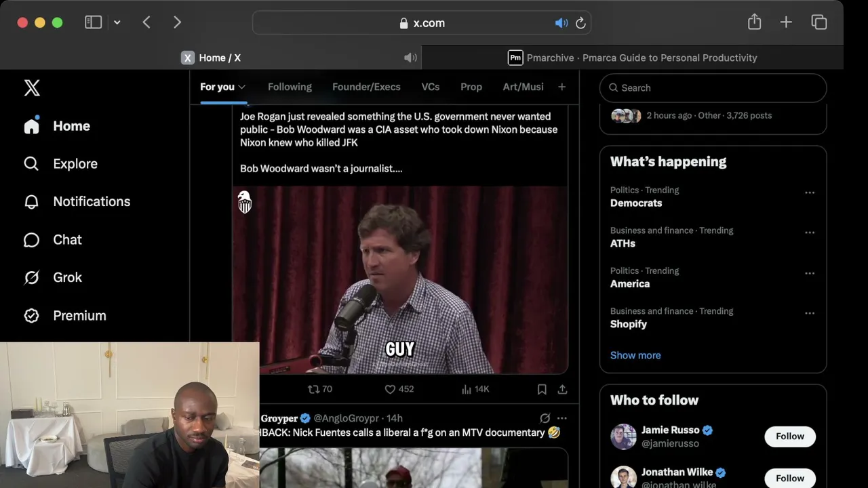Reload the x.com page
The width and height of the screenshot is (868, 488).
point(580,23)
